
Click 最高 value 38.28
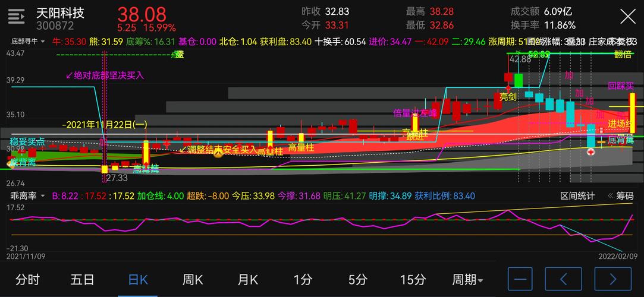[x=441, y=11]
